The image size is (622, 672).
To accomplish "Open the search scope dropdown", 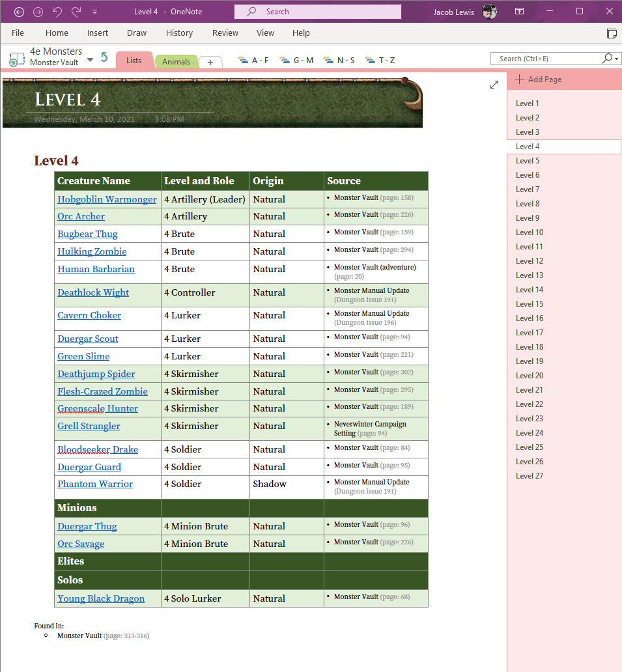I will click(616, 59).
